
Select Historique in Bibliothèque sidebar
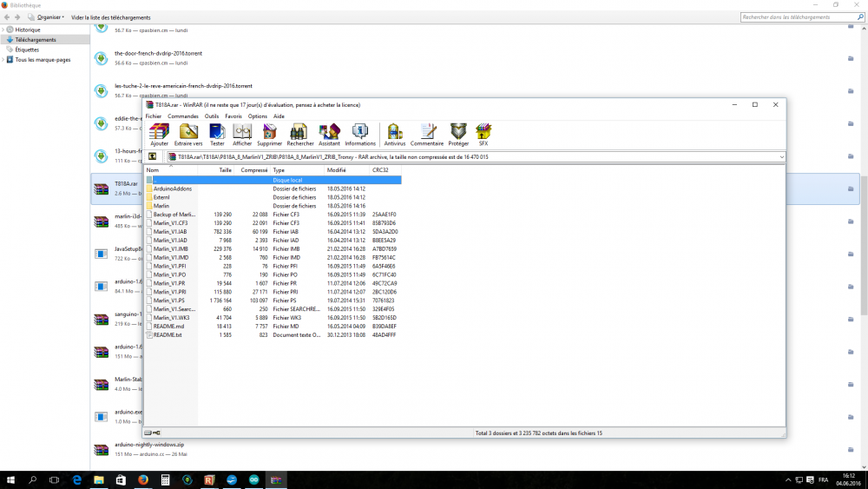(x=28, y=30)
